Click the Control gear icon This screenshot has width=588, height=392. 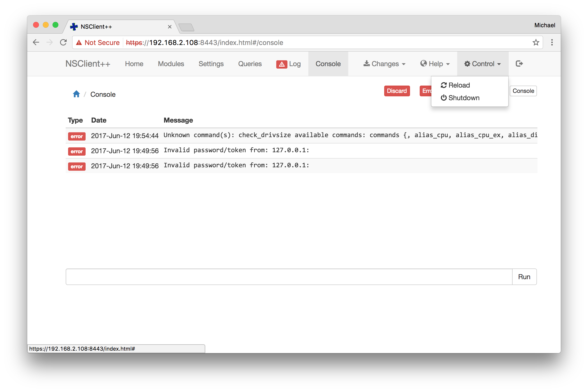click(465, 63)
